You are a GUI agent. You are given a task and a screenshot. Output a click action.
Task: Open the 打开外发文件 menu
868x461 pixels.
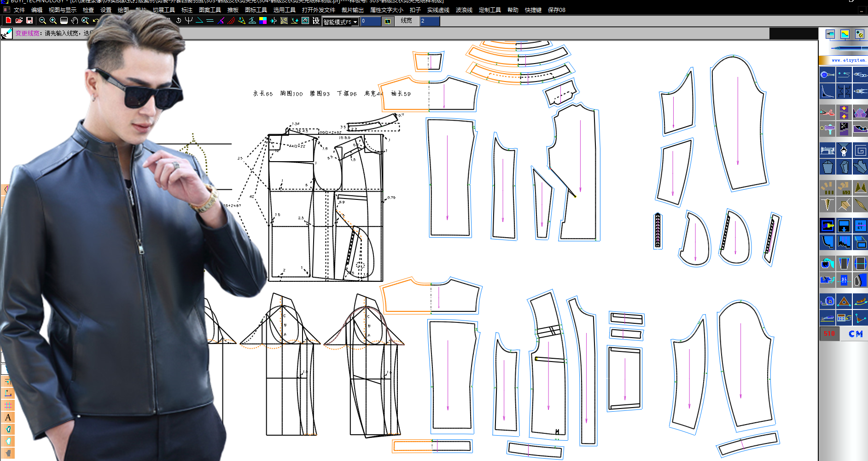tap(319, 10)
